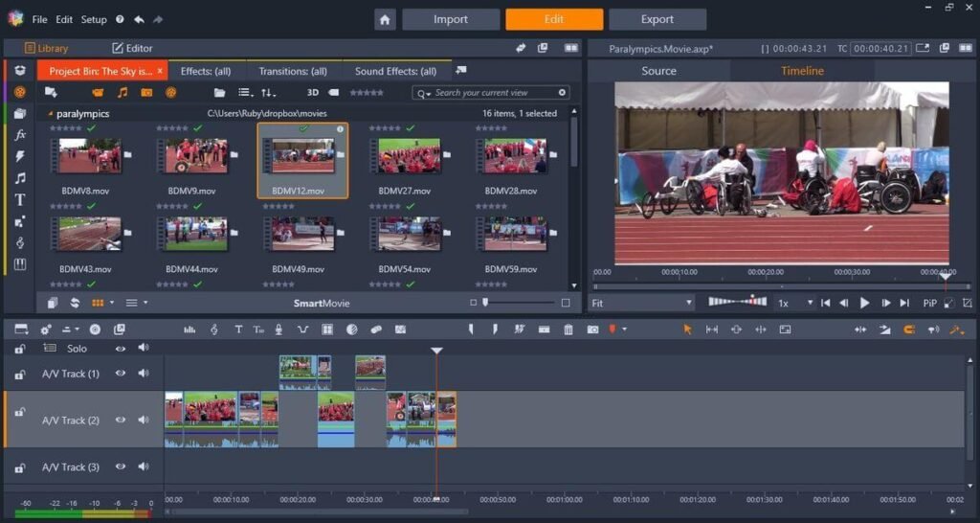Open the title T tool in timeline toolbar
The height and width of the screenshot is (523, 980).
click(x=238, y=330)
